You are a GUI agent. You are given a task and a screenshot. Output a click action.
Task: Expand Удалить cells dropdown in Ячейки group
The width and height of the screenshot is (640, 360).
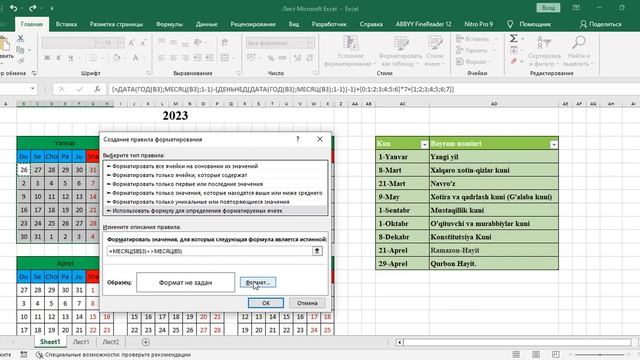[x=494, y=50]
